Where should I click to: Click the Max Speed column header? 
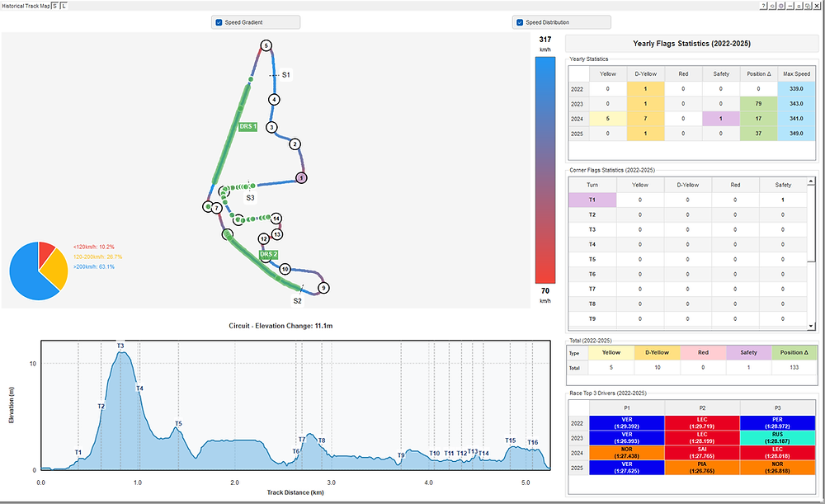796,73
